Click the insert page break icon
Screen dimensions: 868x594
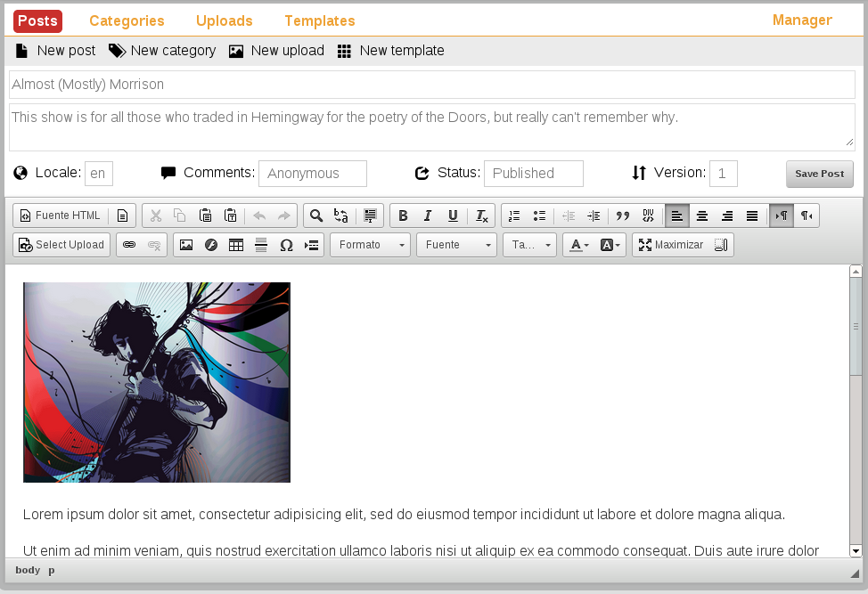[x=311, y=245]
